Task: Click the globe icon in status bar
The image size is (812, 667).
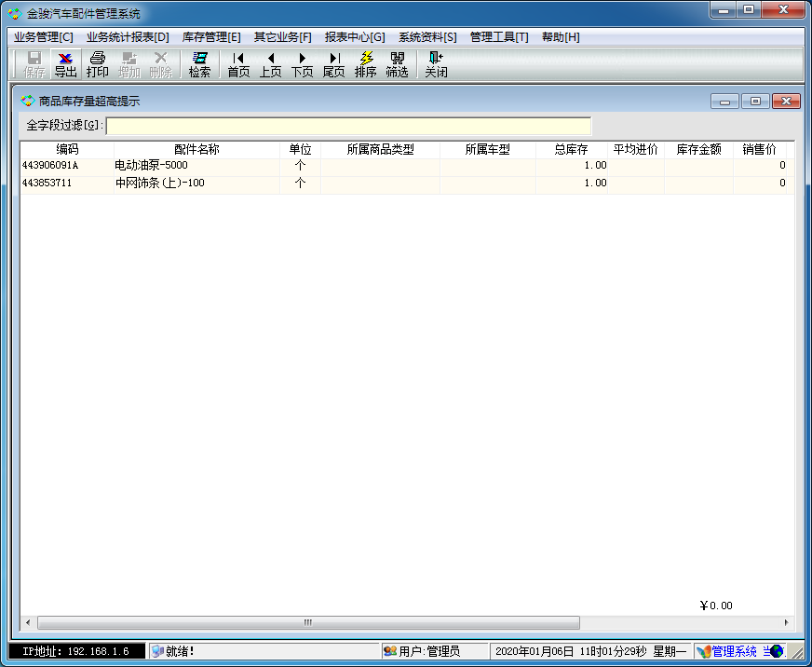Action: point(776,651)
